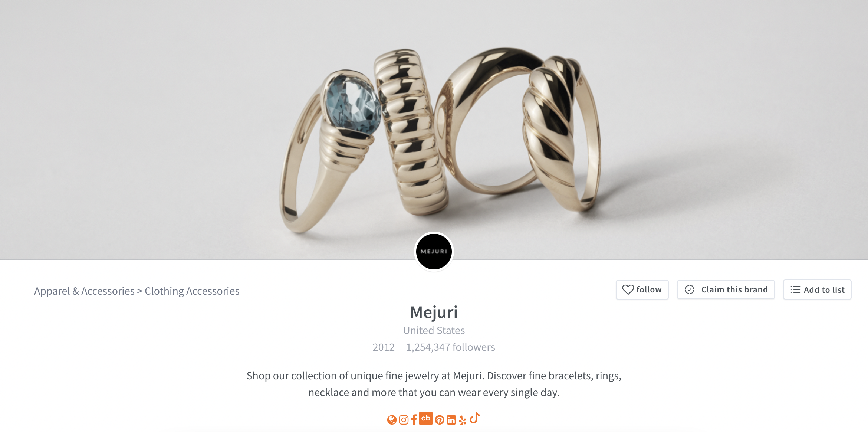Go to Clothing Accessories subcategory

192,291
